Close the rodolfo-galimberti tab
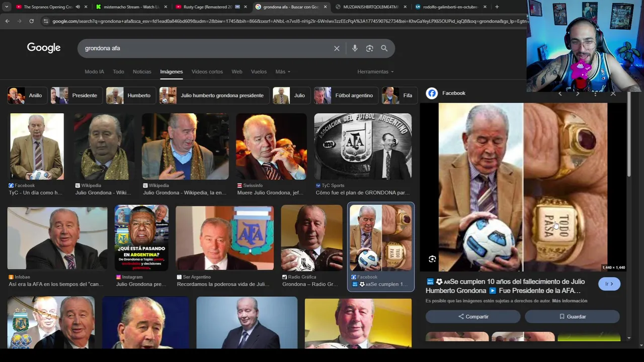 pos(485,7)
